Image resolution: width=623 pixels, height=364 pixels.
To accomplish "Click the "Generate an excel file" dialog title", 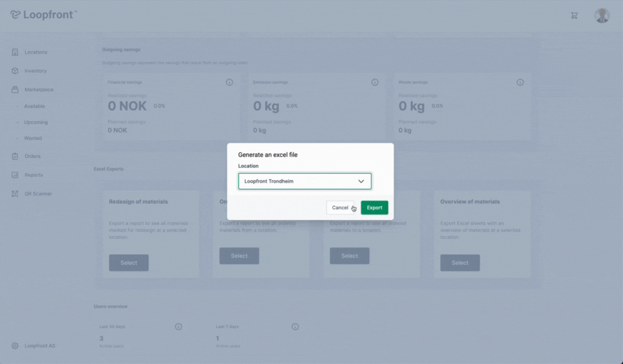I will (x=268, y=155).
